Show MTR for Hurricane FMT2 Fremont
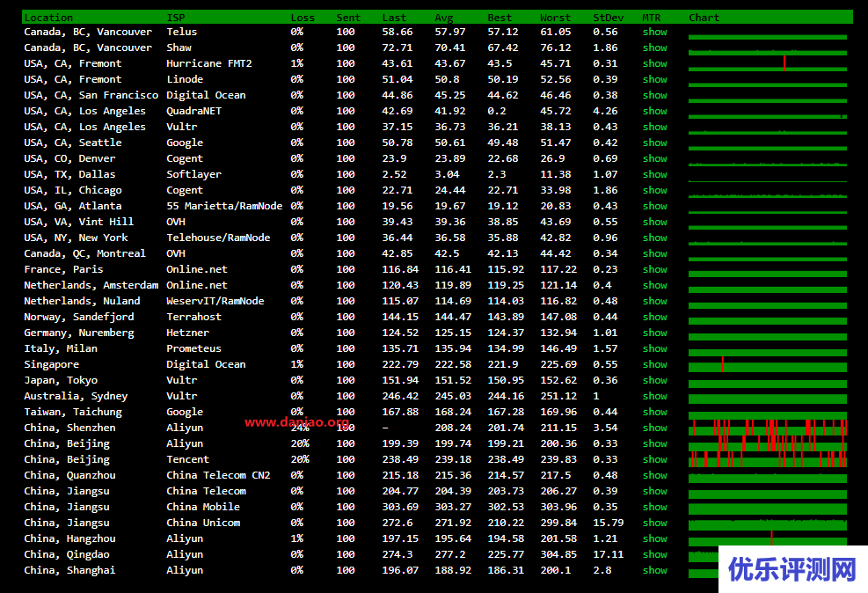 coord(654,63)
